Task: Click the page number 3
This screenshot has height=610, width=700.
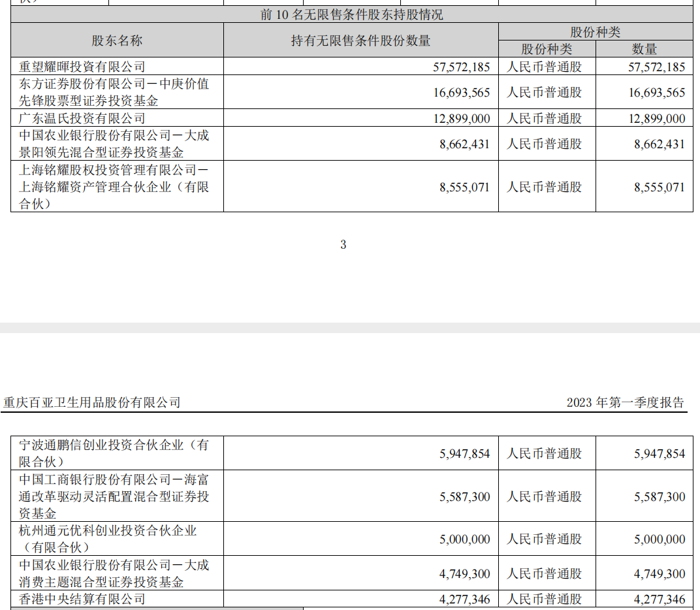Action: pyautogui.click(x=343, y=244)
